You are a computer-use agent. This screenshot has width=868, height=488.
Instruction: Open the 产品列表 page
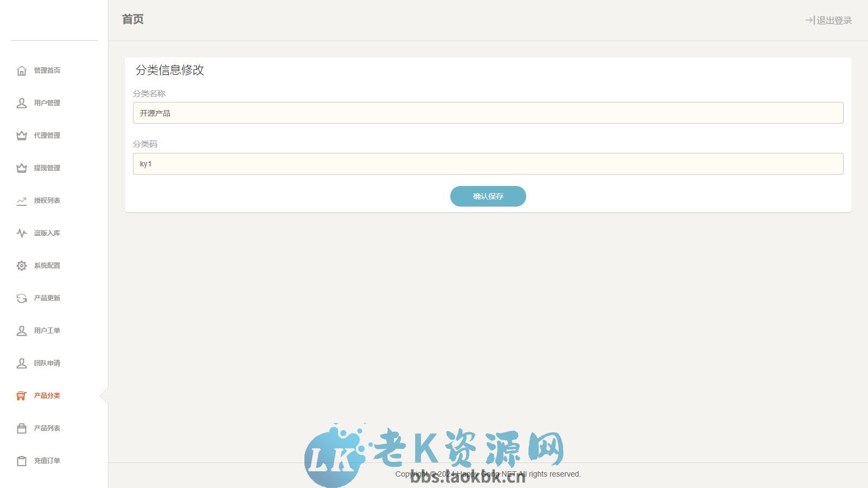46,428
